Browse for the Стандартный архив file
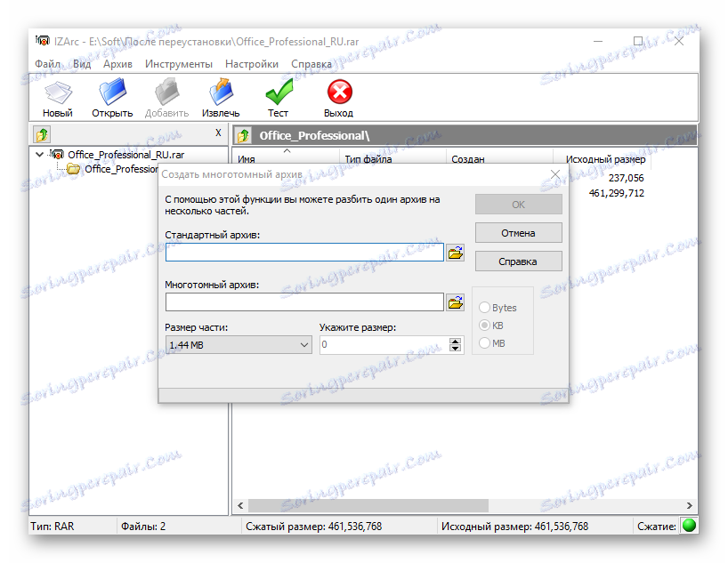728x563 pixels. click(455, 253)
